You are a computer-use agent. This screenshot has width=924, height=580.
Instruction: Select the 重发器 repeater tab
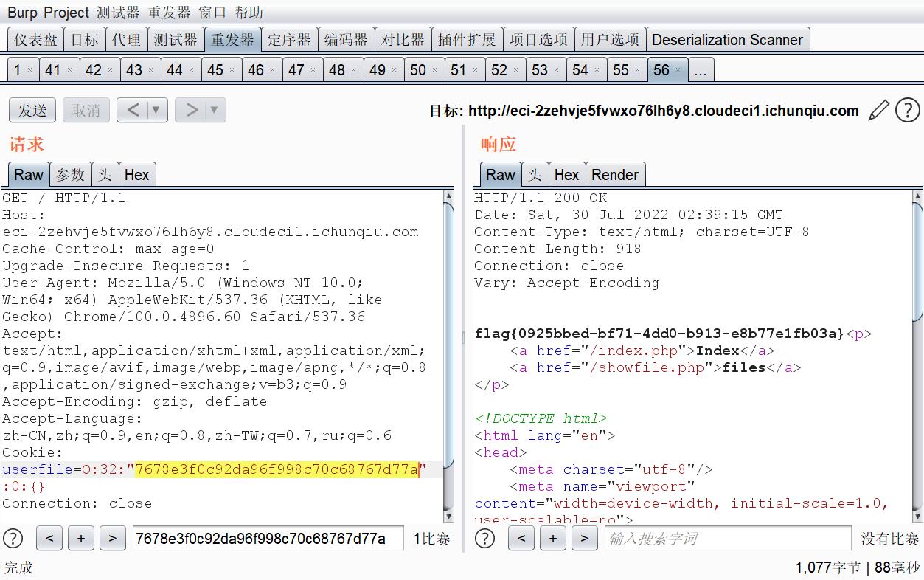232,40
